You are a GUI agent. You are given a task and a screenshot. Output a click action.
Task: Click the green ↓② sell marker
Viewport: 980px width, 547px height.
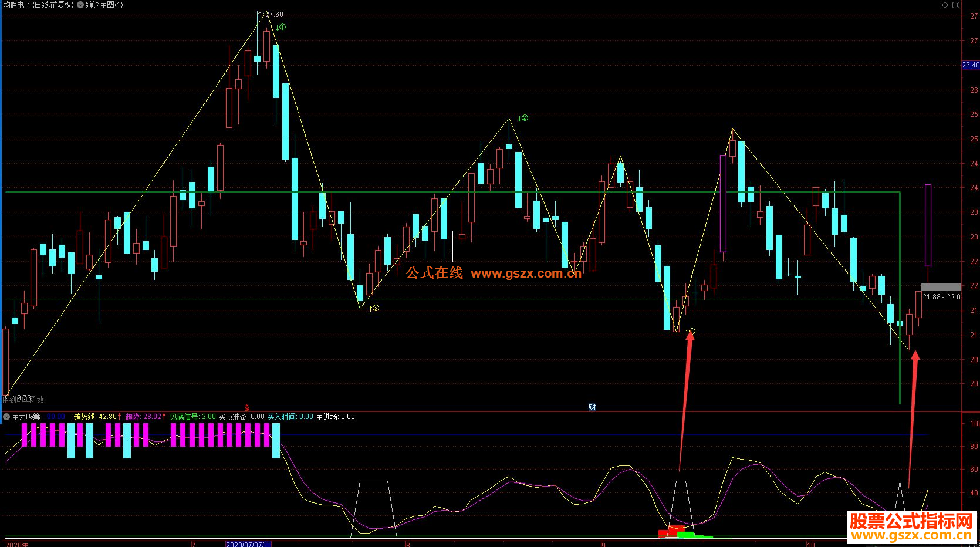[523, 118]
